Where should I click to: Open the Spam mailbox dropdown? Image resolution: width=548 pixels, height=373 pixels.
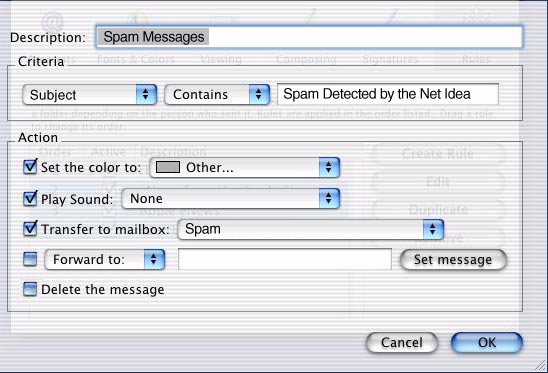[311, 229]
